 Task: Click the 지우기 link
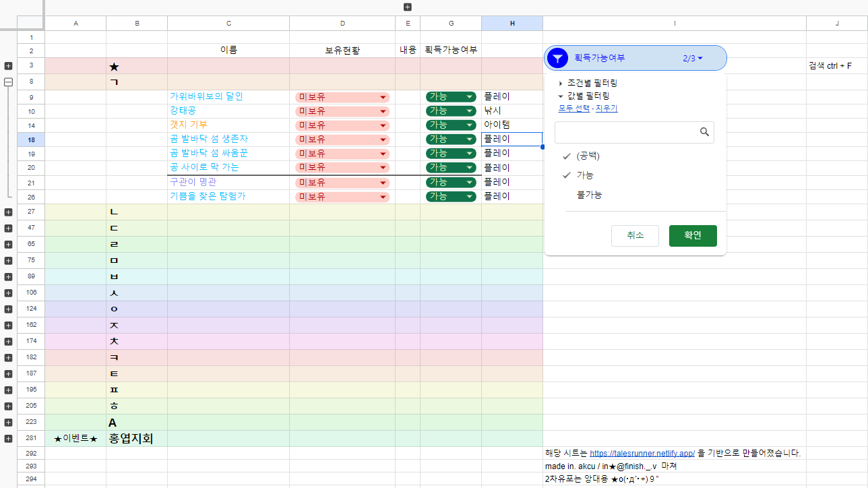click(x=607, y=109)
